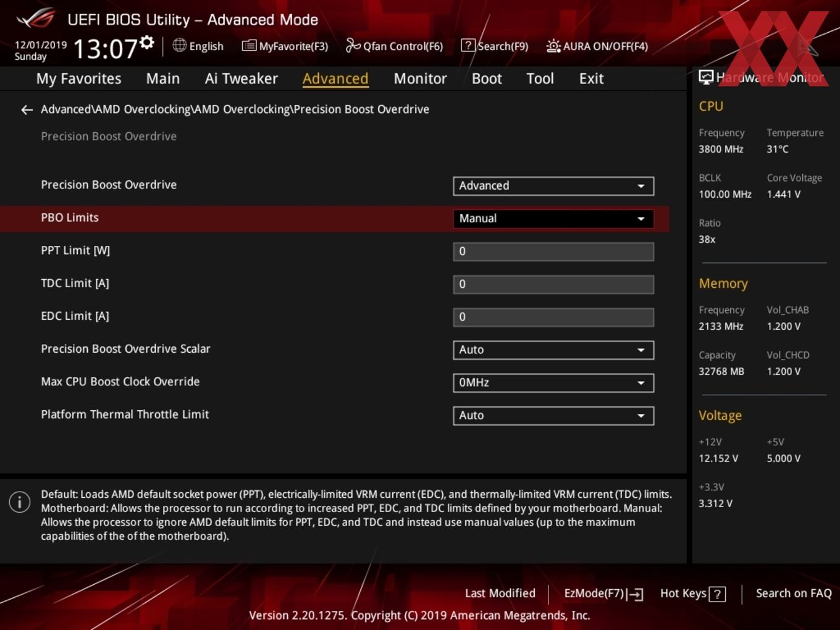This screenshot has width=840, height=630.
Task: Click the AURA ON/OFF(F4) label
Action: pyautogui.click(x=605, y=46)
